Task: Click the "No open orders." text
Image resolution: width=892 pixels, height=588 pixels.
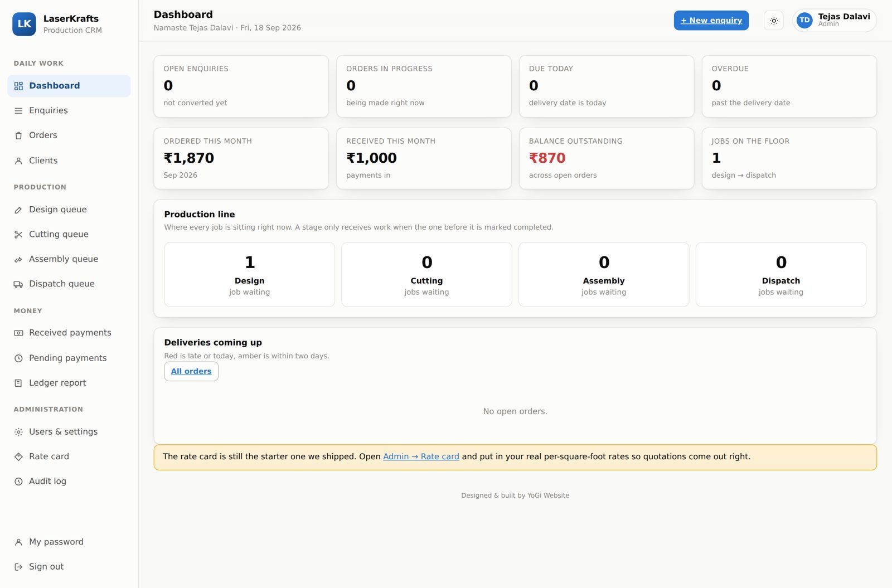Action: 515,411
